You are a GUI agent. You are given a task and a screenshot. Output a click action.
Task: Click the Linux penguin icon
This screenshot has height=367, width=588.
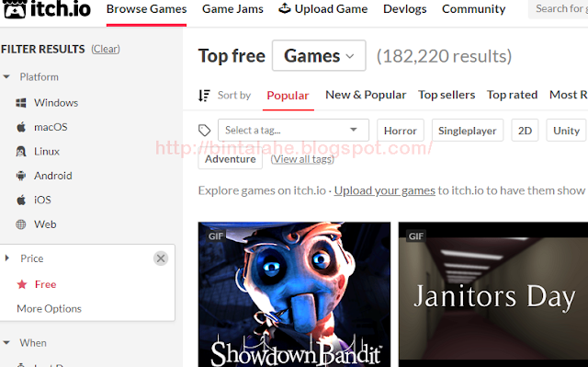click(x=21, y=152)
